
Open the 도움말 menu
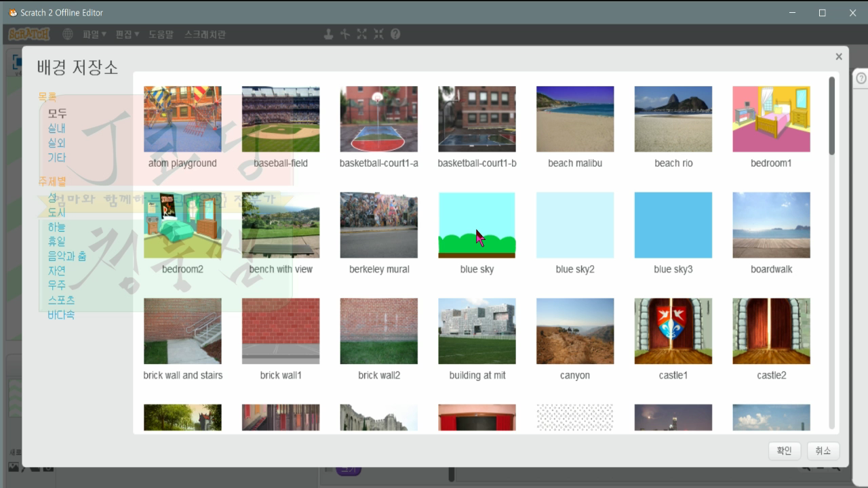[x=161, y=34]
